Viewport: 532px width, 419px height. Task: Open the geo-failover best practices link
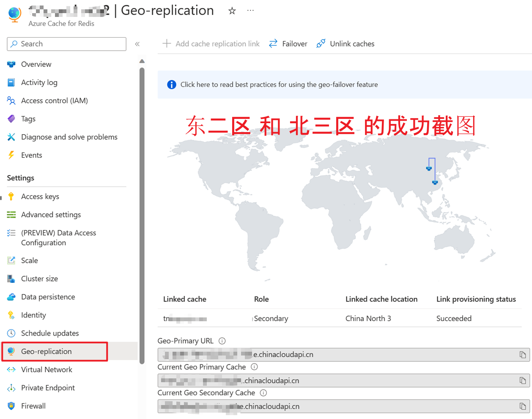pos(279,85)
